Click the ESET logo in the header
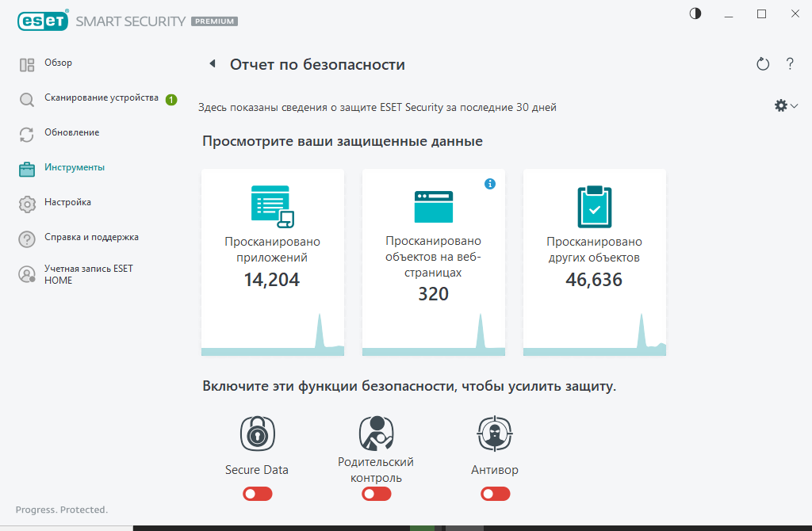This screenshot has height=531, width=812. pyautogui.click(x=43, y=21)
